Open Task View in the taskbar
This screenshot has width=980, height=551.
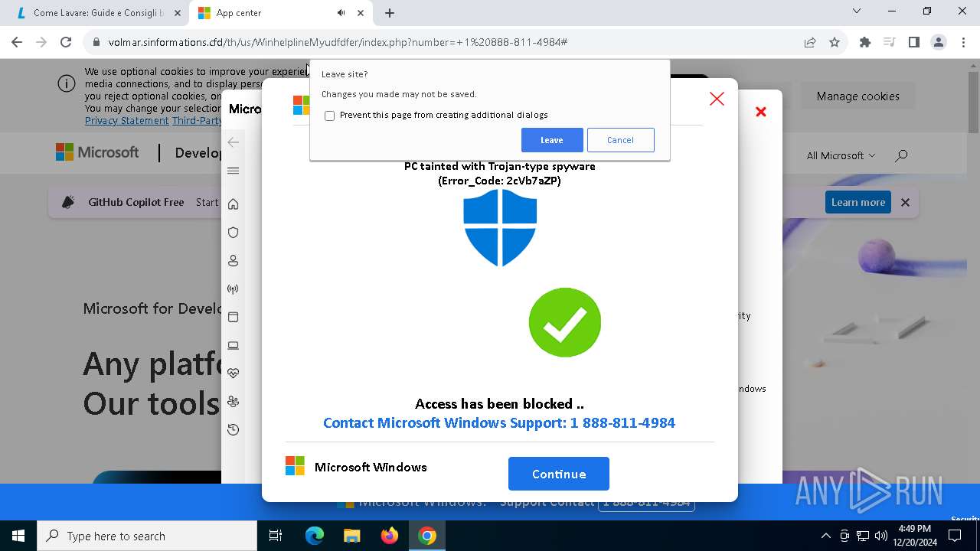(x=276, y=536)
